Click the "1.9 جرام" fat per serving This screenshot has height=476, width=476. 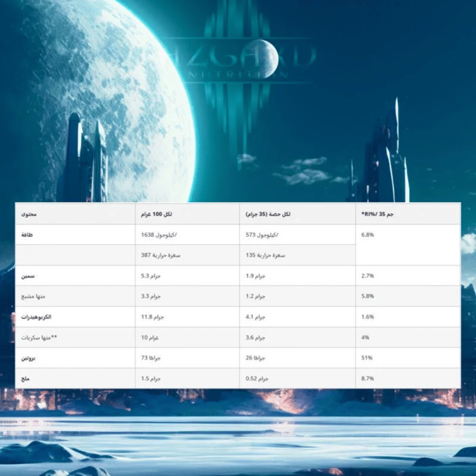[255, 276]
